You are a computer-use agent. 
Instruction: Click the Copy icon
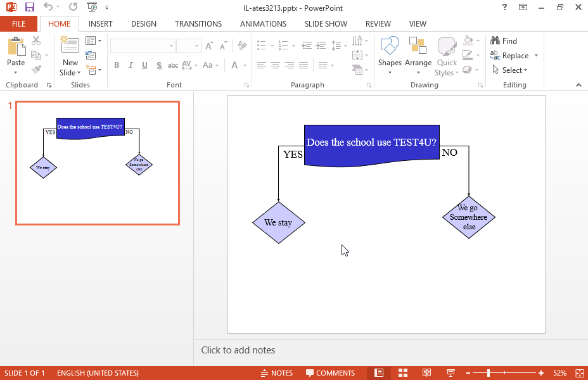(36, 55)
